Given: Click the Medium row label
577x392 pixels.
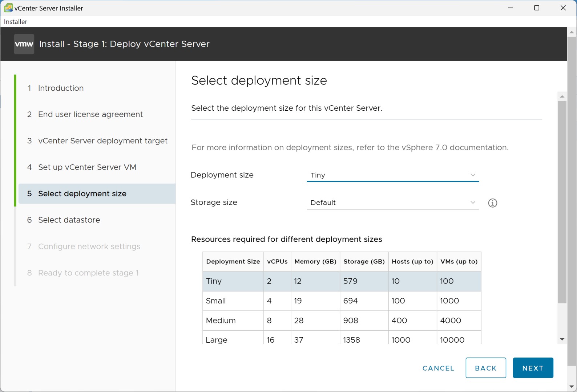Looking at the screenshot, I should pos(221,320).
